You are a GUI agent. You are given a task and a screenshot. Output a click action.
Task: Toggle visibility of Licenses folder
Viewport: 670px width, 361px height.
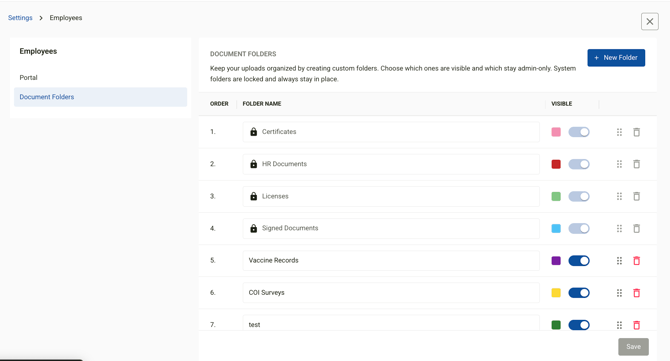click(579, 196)
